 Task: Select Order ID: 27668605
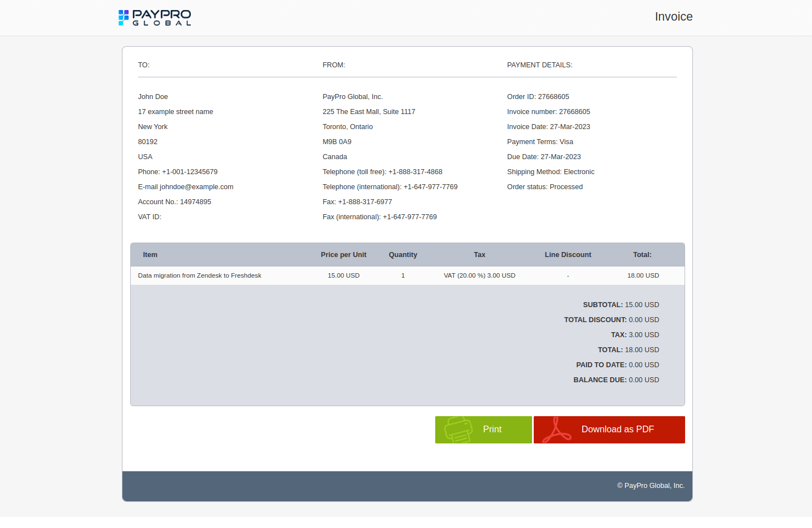tap(538, 97)
